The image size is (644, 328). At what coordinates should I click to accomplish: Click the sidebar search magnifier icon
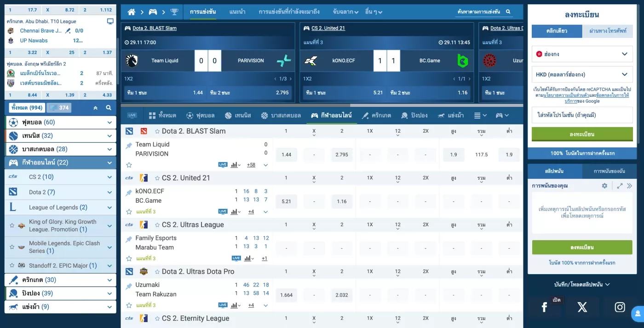[109, 108]
